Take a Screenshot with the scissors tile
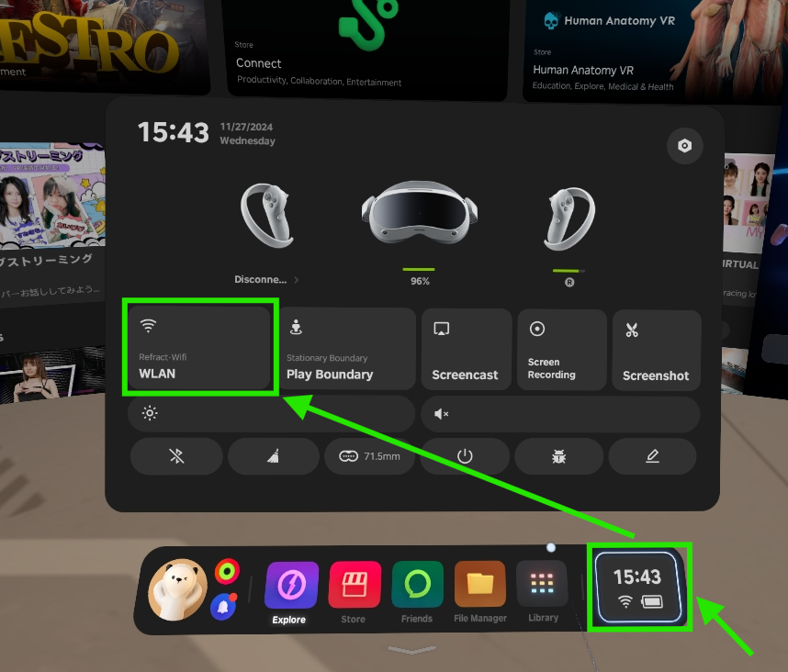Viewport: 788px width, 672px height. click(657, 350)
